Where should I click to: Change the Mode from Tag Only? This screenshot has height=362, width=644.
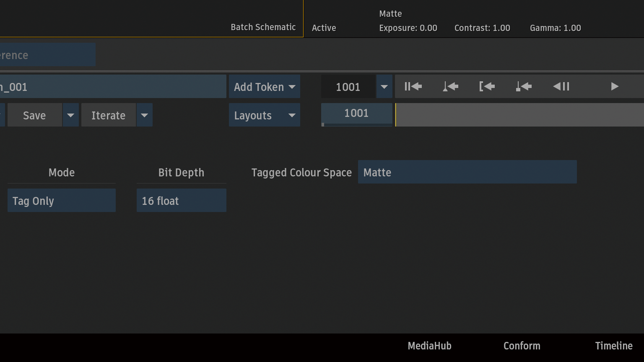(x=61, y=201)
